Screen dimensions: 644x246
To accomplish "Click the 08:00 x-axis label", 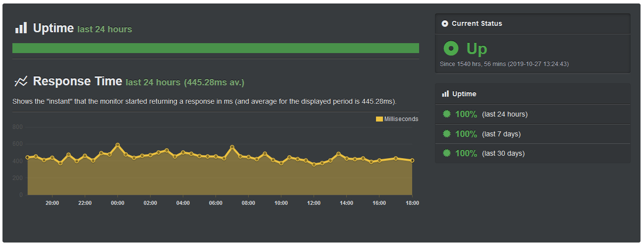I will point(248,203).
